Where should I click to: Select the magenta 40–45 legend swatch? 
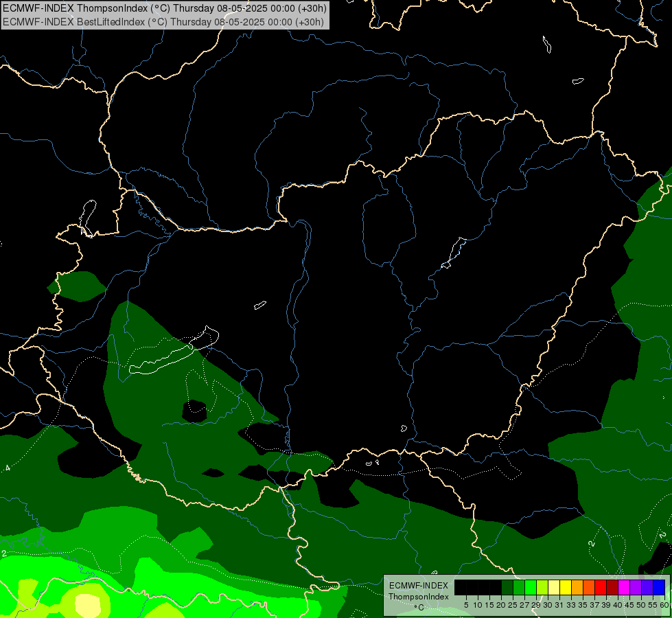(624, 587)
